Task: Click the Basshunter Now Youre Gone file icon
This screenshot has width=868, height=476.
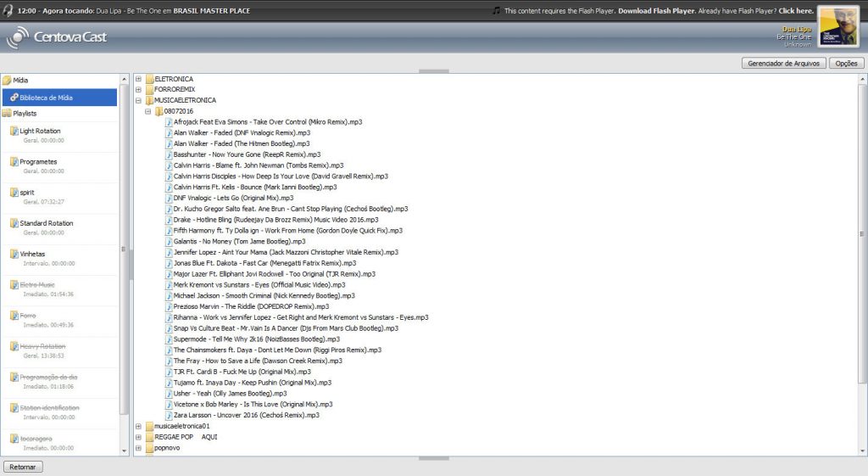Action: pyautogui.click(x=169, y=154)
